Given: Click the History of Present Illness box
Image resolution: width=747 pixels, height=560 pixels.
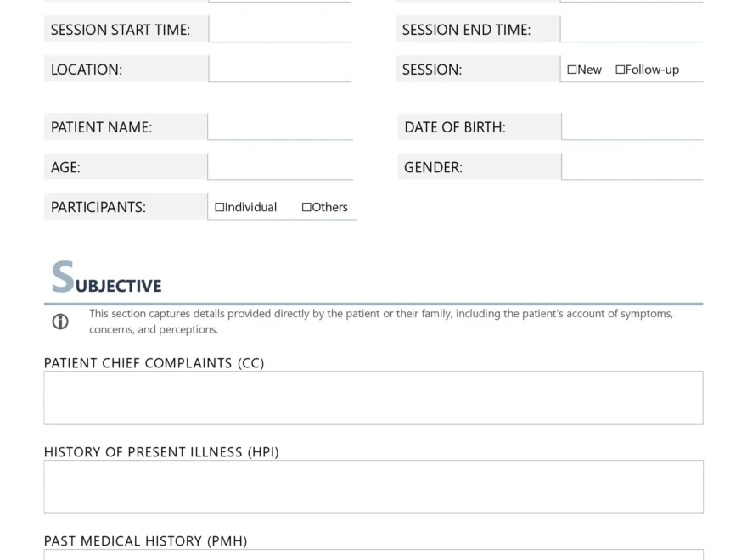Looking at the screenshot, I should [x=373, y=486].
